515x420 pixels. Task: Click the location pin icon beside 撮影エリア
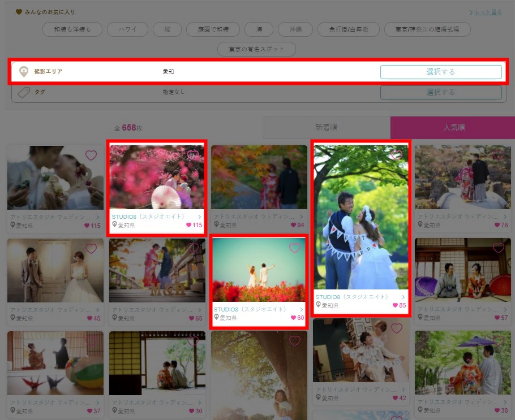coord(24,72)
